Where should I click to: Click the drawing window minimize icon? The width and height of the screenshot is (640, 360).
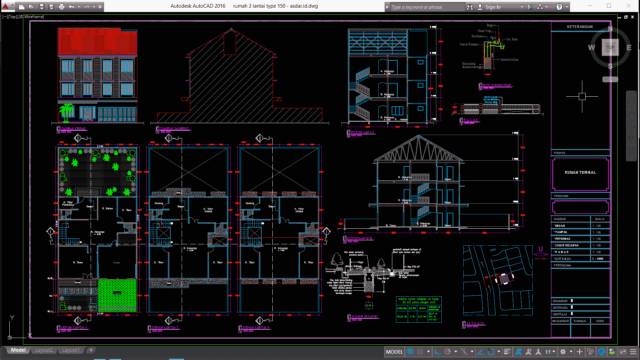tap(619, 17)
